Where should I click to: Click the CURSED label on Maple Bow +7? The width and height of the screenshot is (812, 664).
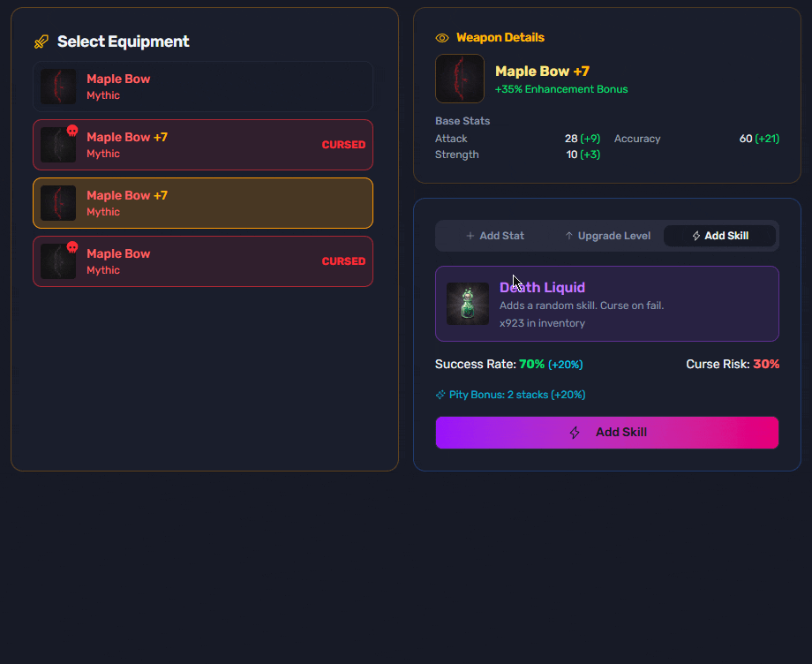pyautogui.click(x=343, y=145)
